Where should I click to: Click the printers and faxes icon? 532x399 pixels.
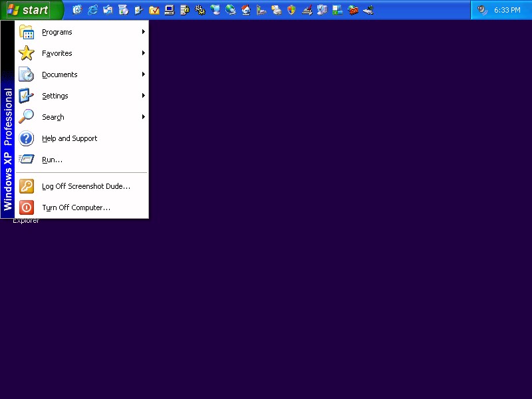pyautogui.click(x=277, y=10)
